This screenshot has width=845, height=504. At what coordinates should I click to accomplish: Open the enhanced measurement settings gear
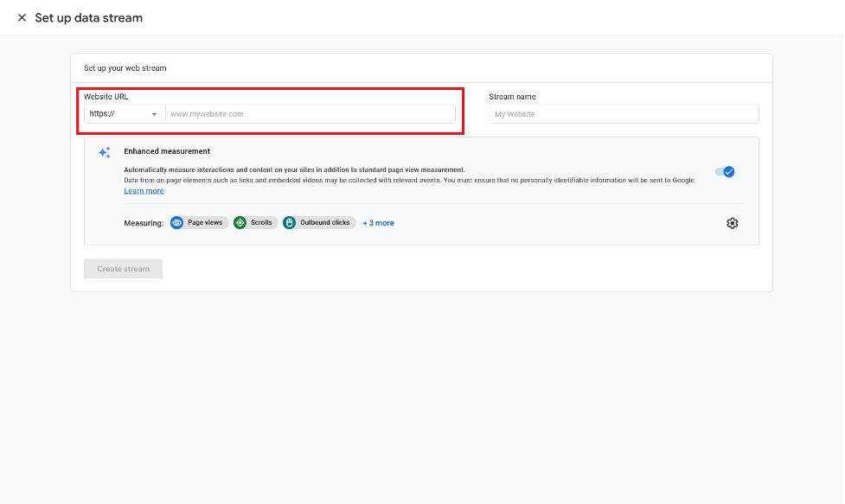[732, 222]
